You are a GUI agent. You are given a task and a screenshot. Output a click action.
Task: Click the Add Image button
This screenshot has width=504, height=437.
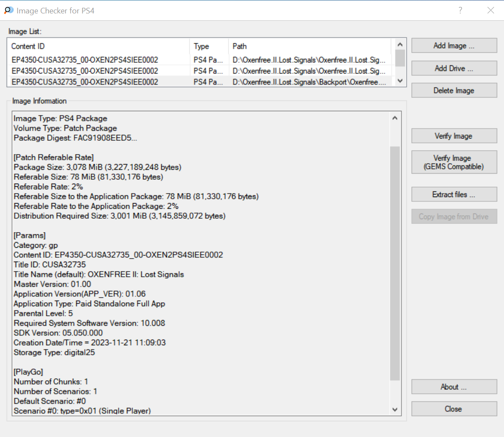coord(454,45)
